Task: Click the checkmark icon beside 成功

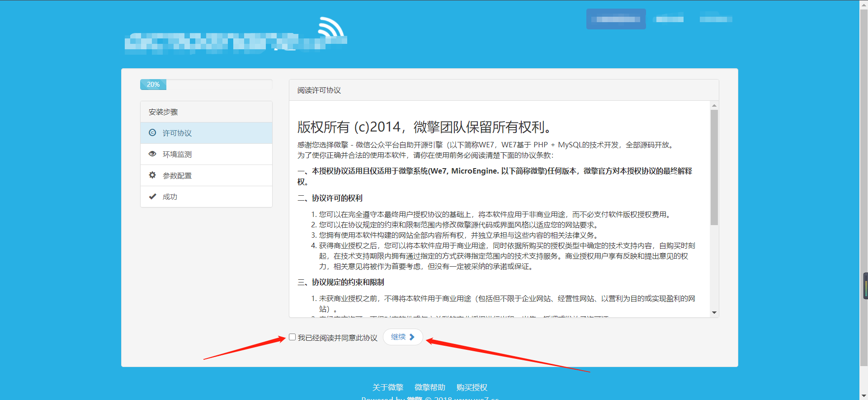Action: pos(152,196)
